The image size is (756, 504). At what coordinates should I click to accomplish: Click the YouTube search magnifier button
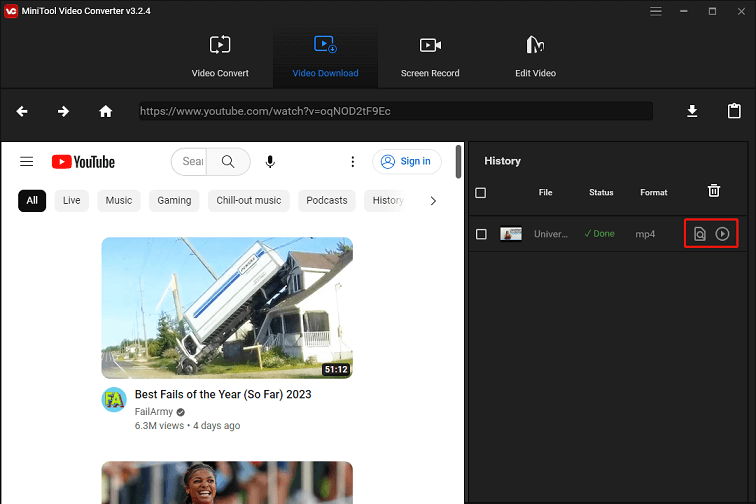tap(228, 162)
